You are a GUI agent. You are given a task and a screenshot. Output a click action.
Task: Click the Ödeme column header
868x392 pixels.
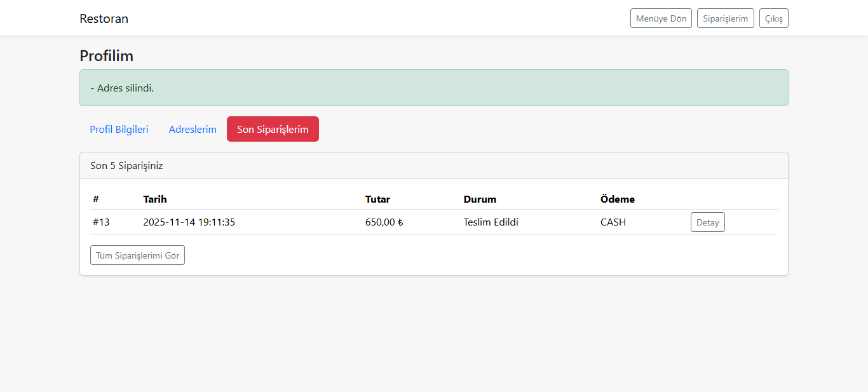point(617,199)
